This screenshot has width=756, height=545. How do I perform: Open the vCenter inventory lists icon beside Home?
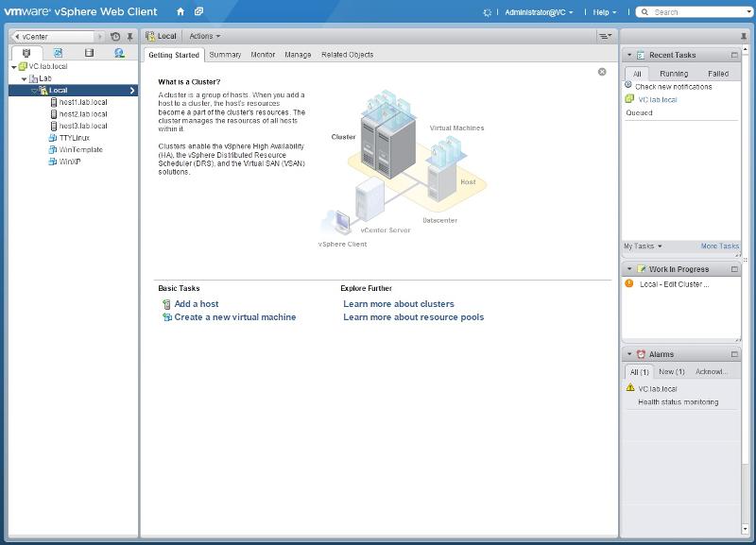[x=198, y=11]
